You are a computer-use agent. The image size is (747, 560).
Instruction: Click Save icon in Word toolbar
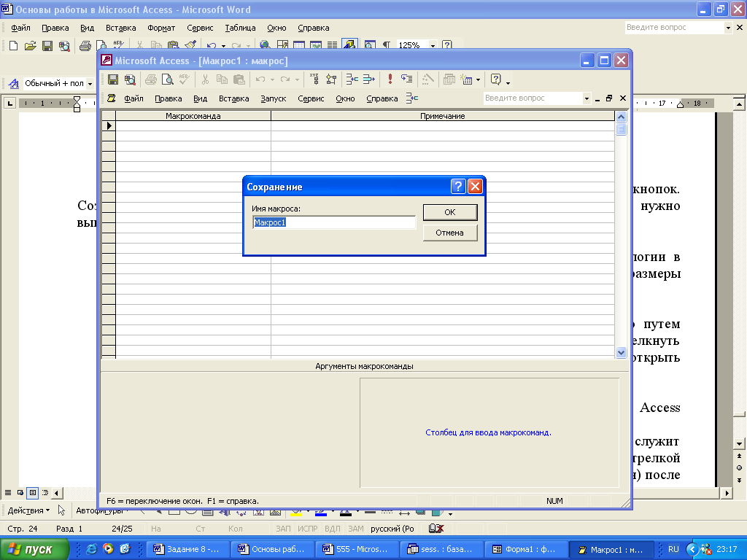click(47, 46)
